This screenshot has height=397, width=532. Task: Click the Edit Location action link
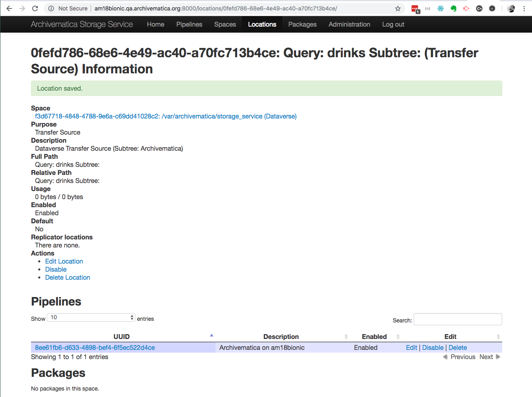coord(64,261)
